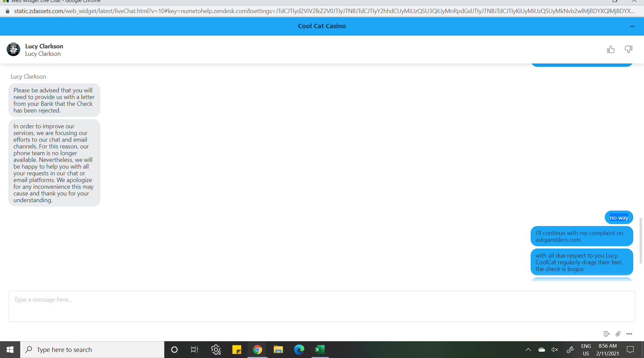
Task: Open the Action Center notifications icon
Action: (630, 350)
